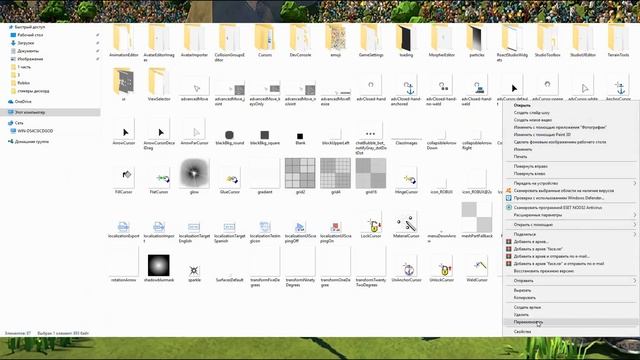
Task: Select the FlatCursor image file
Action: 159,179
